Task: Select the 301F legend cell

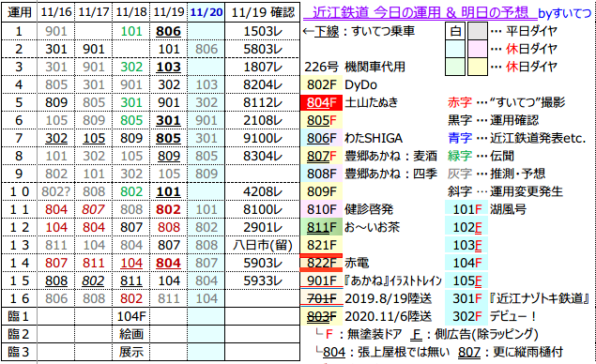Action: [x=466, y=298]
